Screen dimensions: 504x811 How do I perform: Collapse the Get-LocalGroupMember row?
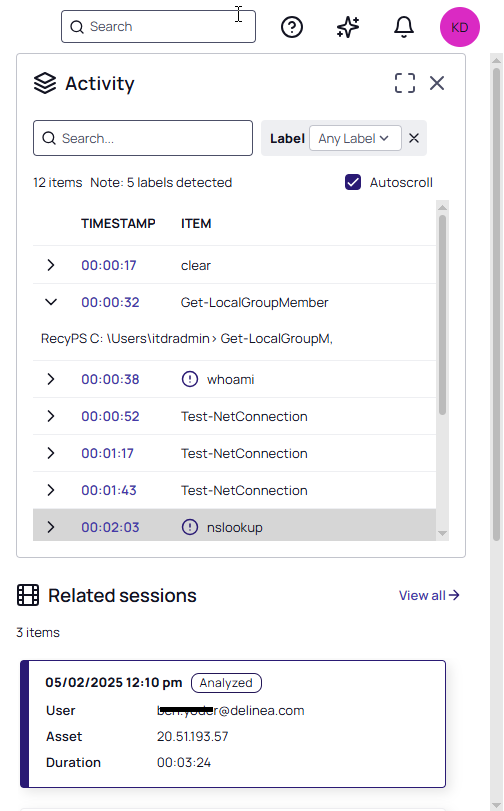click(51, 302)
